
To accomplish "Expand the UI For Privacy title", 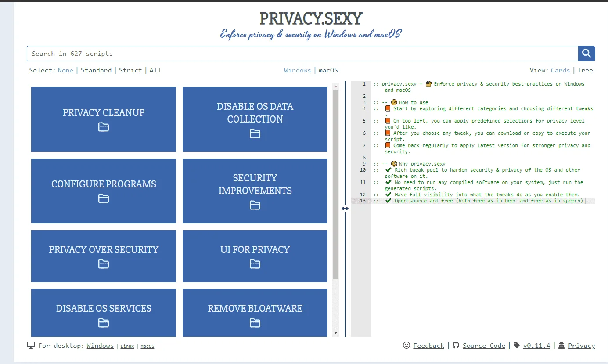I will click(255, 249).
